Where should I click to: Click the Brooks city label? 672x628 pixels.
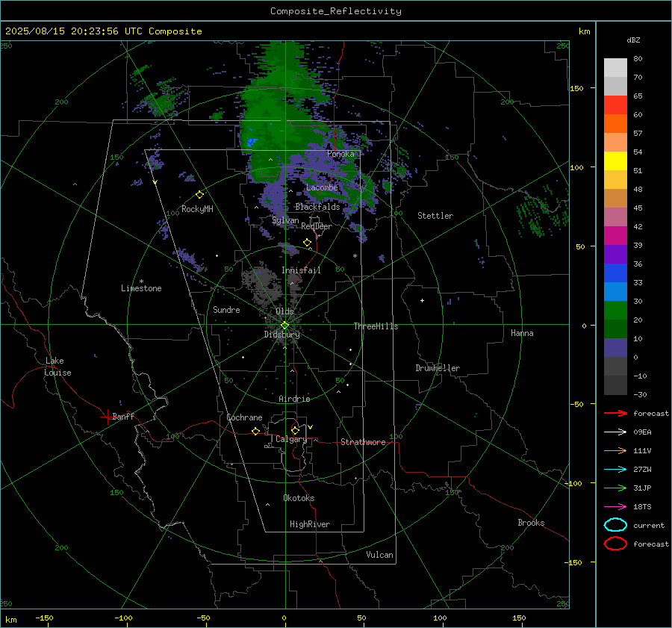pyautogui.click(x=531, y=523)
